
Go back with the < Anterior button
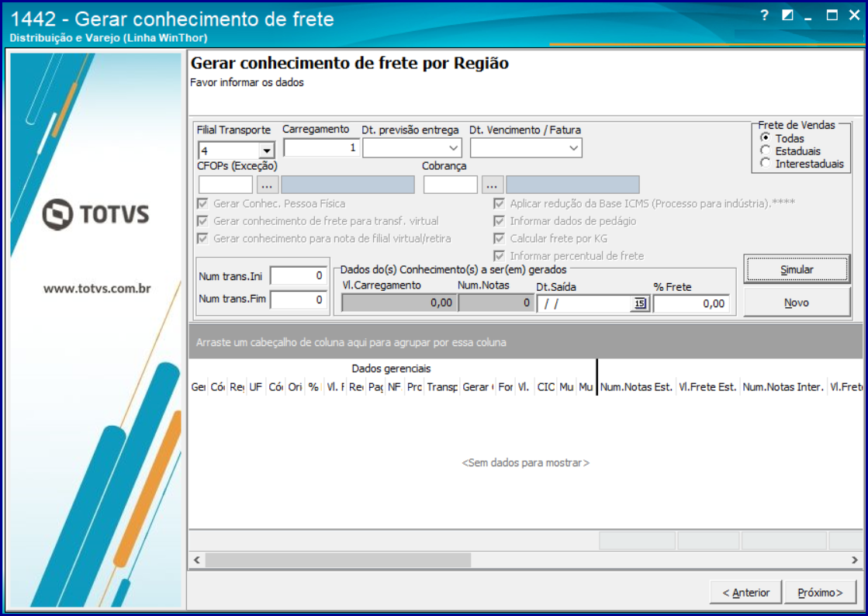745,593
